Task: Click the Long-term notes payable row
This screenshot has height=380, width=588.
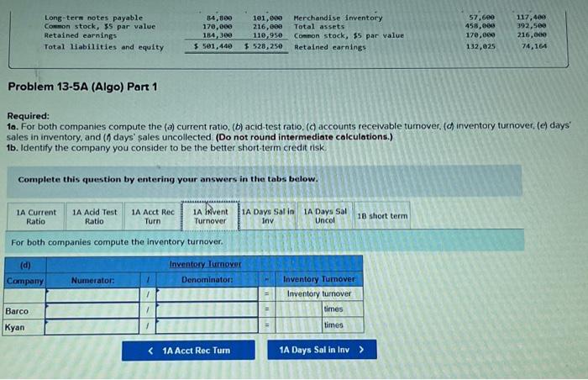Action: click(93, 18)
